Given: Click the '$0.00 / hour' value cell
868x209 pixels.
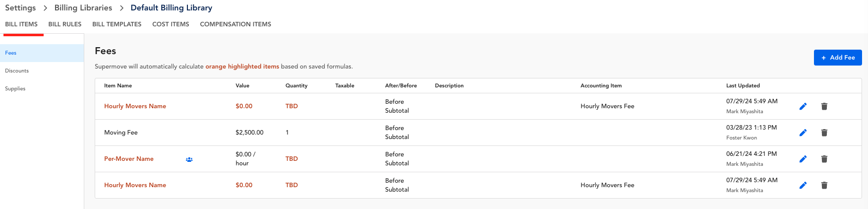Looking at the screenshot, I should 245,159.
